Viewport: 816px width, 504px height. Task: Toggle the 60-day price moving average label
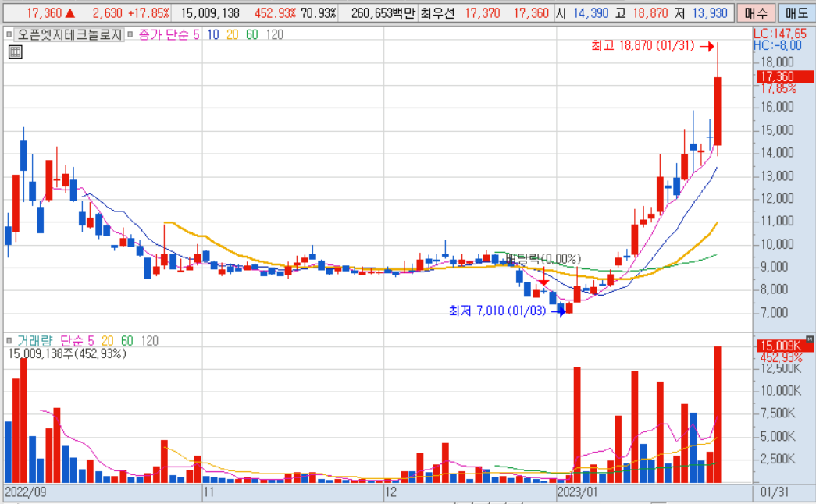tap(252, 34)
